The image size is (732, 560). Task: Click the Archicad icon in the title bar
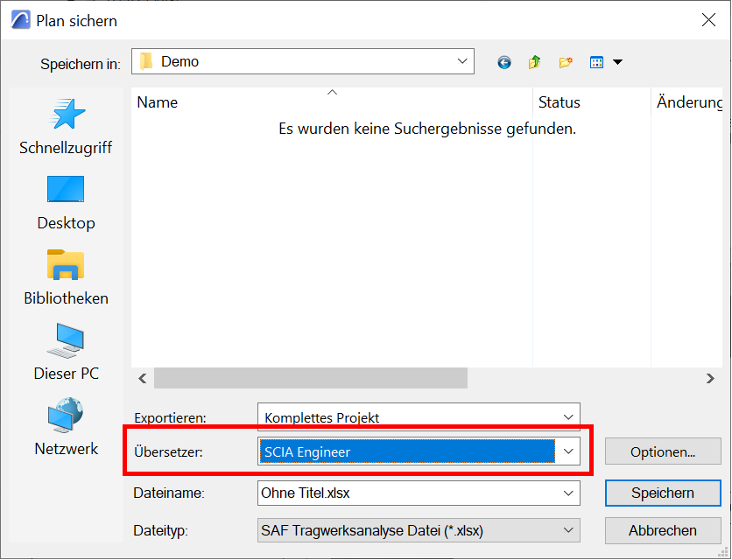coord(21,20)
